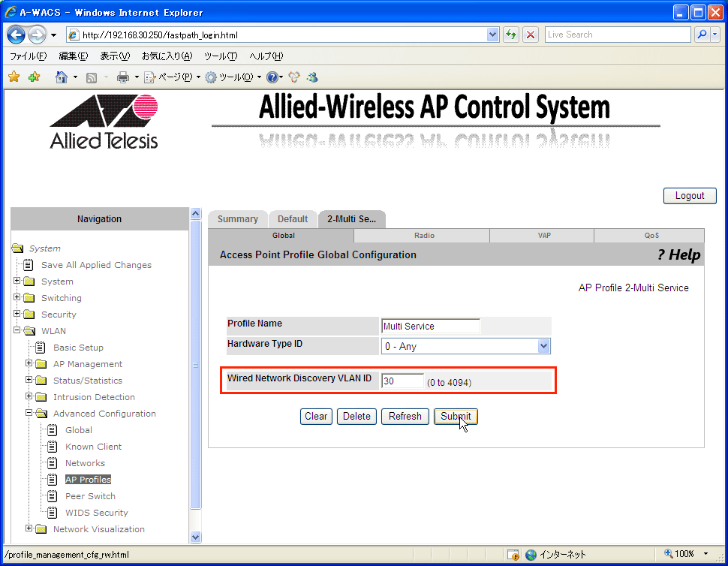
Task: Click the AP Profiles page icon
Action: pyautogui.click(x=53, y=480)
